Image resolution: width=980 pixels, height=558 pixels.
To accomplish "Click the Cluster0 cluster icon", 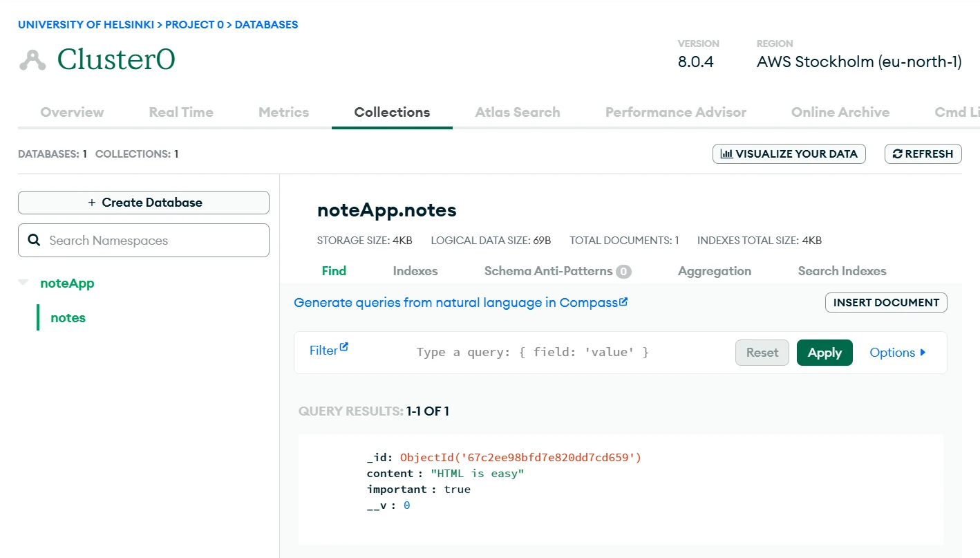I will coord(32,60).
